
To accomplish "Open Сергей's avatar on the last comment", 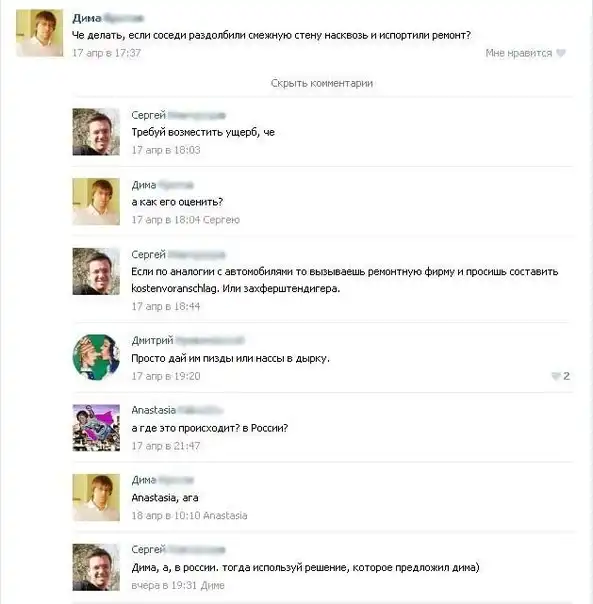I will click(x=96, y=567).
